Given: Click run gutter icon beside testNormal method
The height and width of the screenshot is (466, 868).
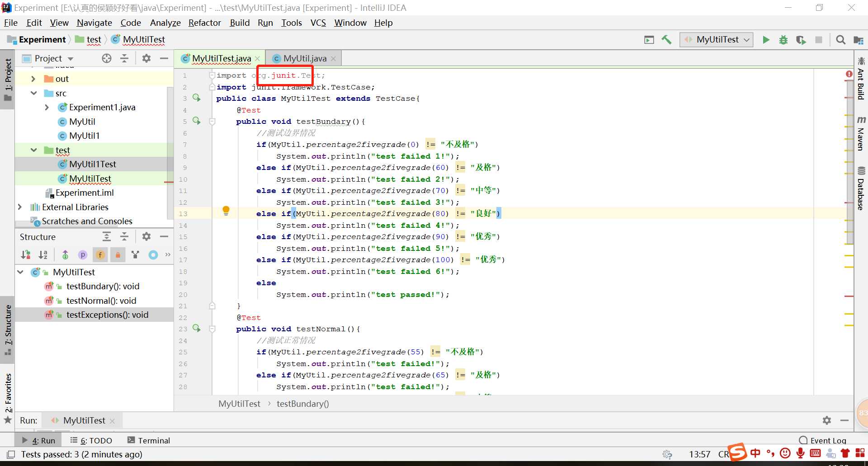Looking at the screenshot, I should [197, 328].
